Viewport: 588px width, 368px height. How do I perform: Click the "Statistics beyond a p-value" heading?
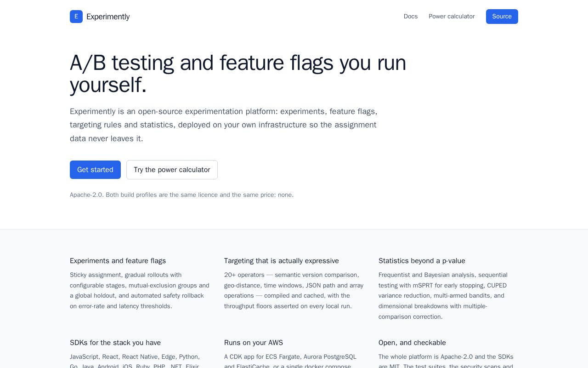tap(422, 261)
